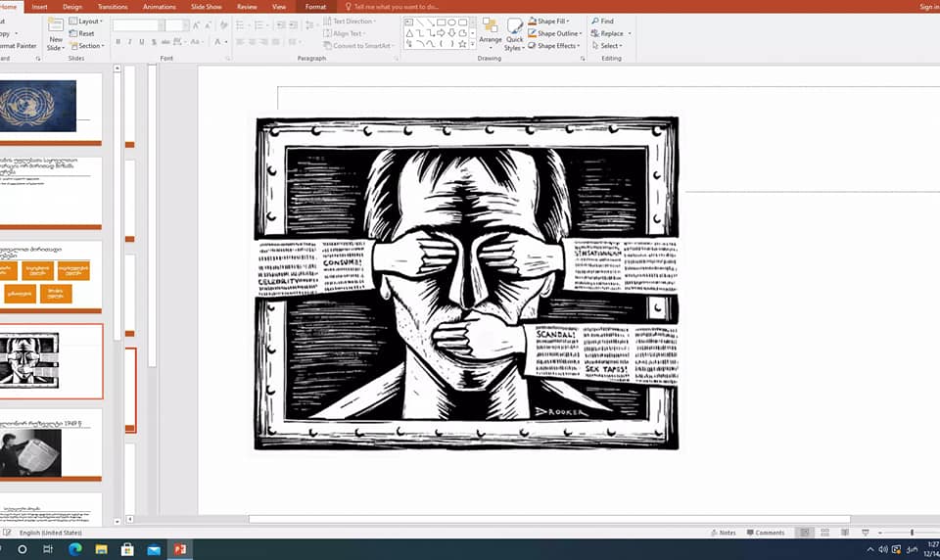Click the Line Spacing icon
The height and width of the screenshot is (560, 940).
(310, 25)
